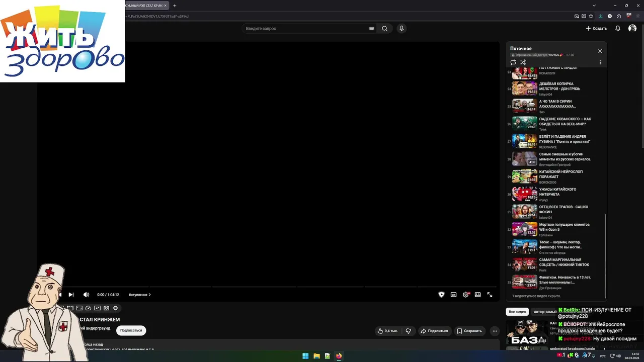Select the Все видео filter chip

[x=517, y=312]
